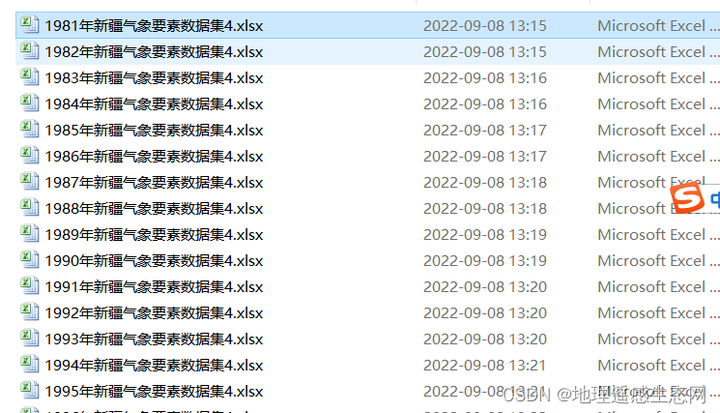Click the Sogou input method S icon
The image size is (720, 413).
pos(687,198)
